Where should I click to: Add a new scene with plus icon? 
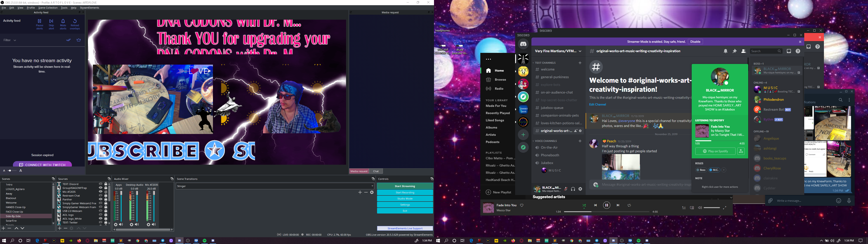pyautogui.click(x=4, y=228)
